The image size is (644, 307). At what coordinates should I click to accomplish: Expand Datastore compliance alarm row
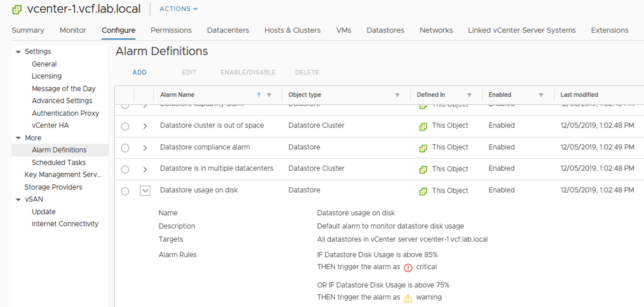pos(145,148)
